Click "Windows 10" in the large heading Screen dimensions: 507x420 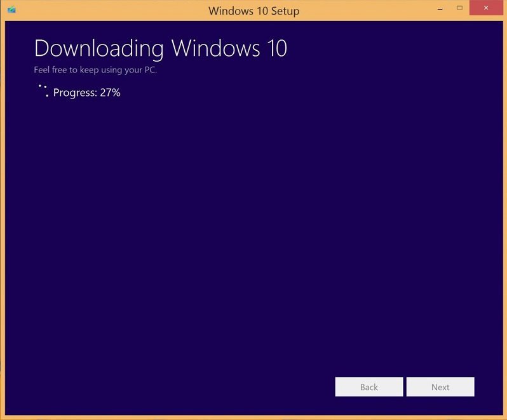coord(229,48)
